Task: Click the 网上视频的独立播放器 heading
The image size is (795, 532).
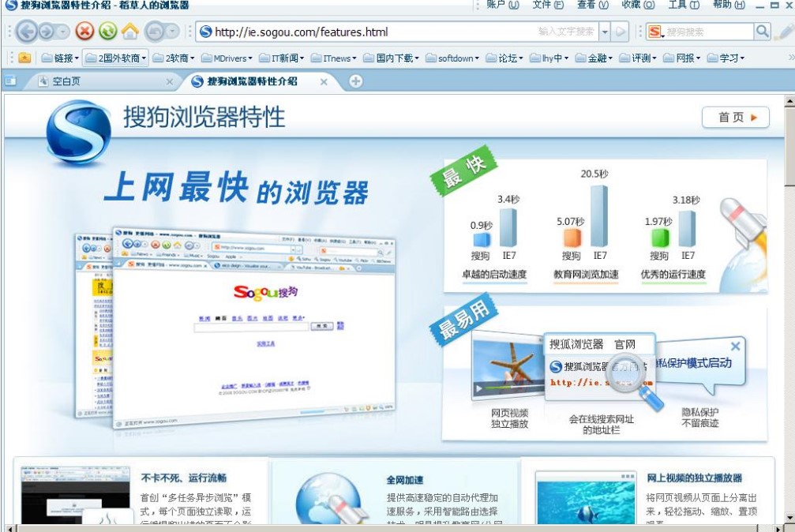Action: point(694,478)
